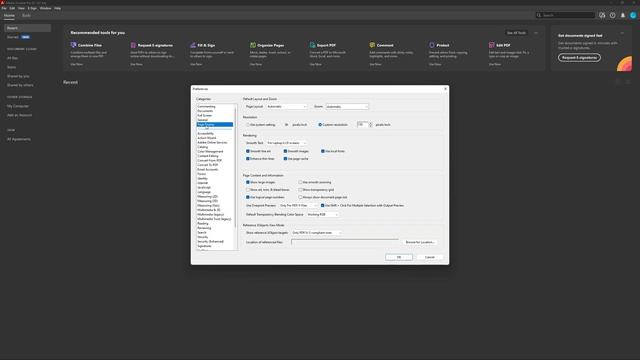Toggle the Use logical page numbers checkbox
The width and height of the screenshot is (640, 360).
pos(248,197)
